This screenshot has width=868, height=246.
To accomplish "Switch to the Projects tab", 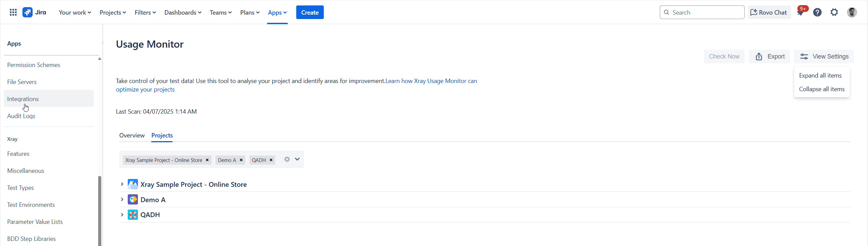I will pyautogui.click(x=162, y=135).
